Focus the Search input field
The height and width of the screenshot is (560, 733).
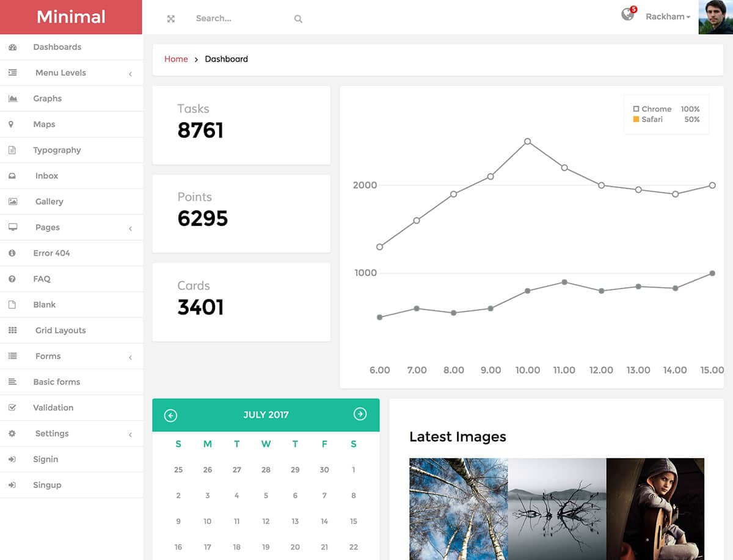[241, 19]
